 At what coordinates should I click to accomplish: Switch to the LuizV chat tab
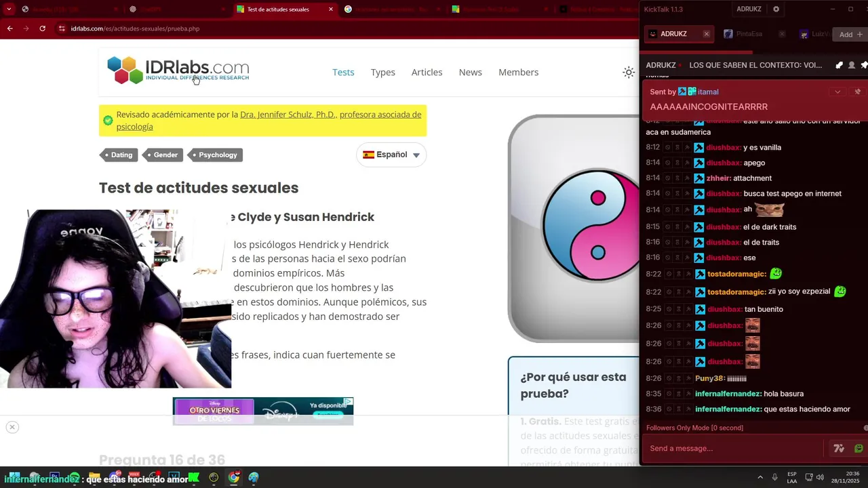tap(815, 34)
